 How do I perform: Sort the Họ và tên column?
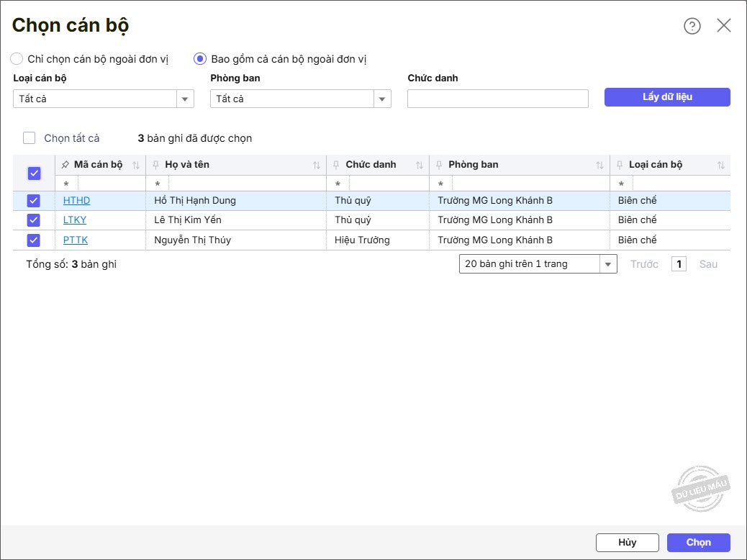(317, 166)
